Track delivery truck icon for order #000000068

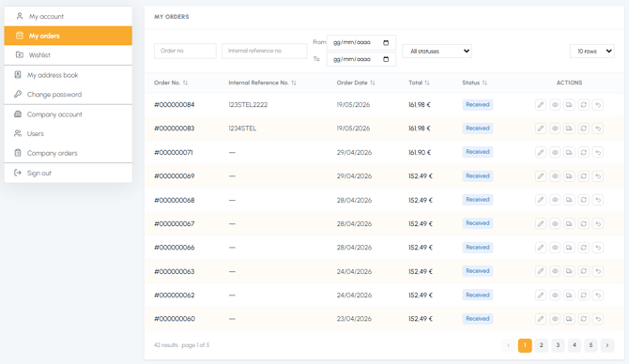point(569,200)
